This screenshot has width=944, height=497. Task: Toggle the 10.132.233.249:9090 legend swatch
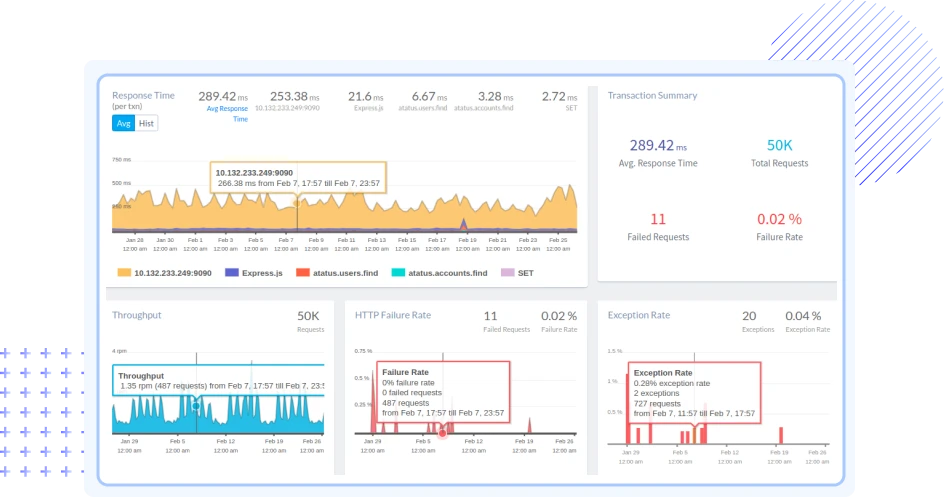click(124, 273)
